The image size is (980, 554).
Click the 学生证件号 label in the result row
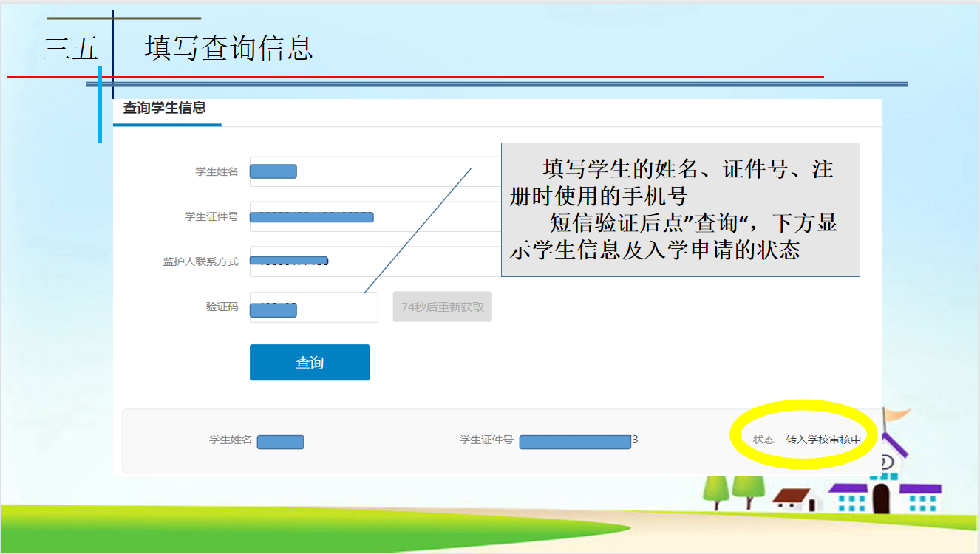[x=486, y=440]
